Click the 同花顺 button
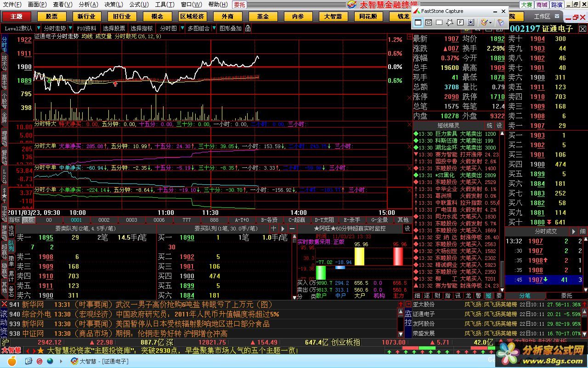 coord(368,16)
